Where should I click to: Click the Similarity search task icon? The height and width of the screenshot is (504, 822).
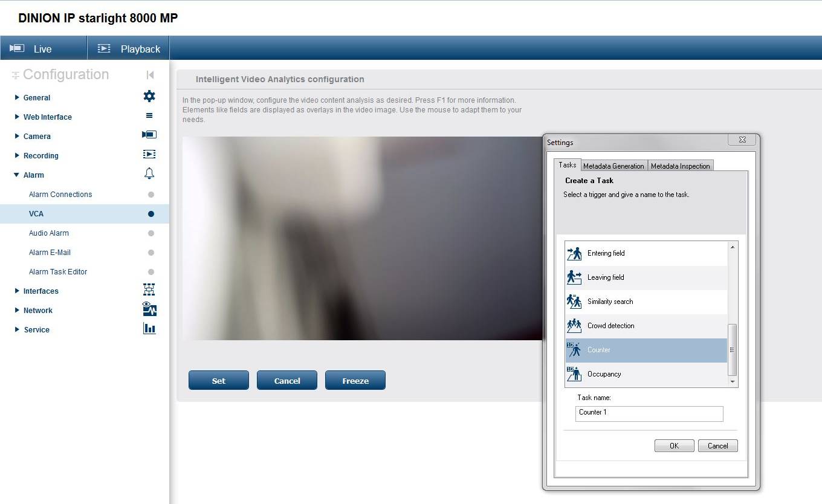coord(574,302)
